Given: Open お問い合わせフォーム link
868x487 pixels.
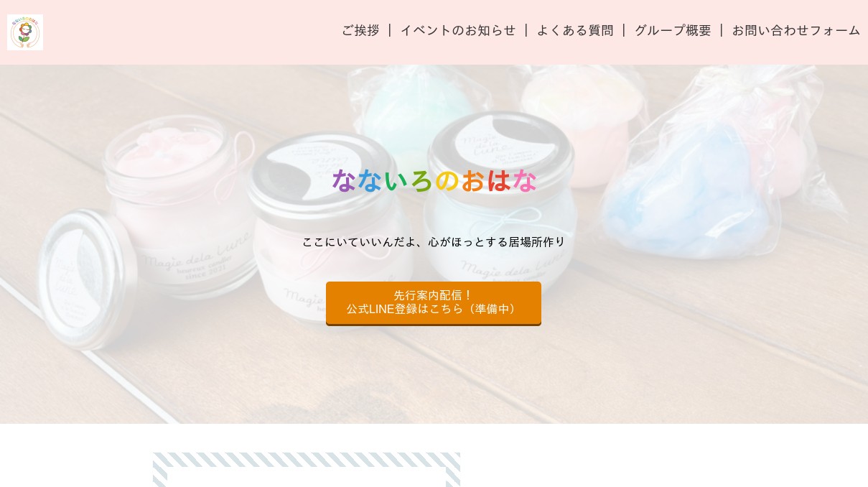Looking at the screenshot, I should (796, 30).
